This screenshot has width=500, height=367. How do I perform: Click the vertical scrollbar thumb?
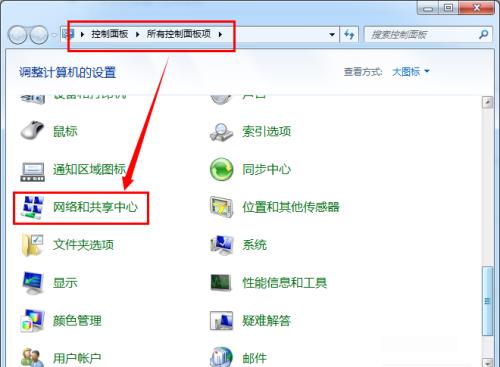[x=487, y=301]
